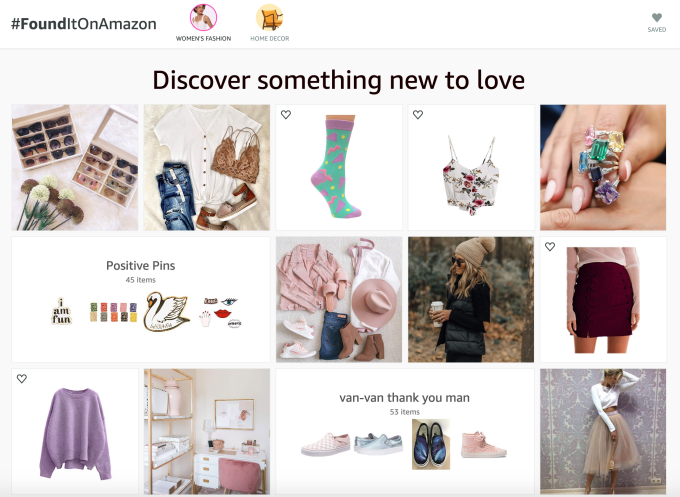Open the pink office desk decor photo

207,432
